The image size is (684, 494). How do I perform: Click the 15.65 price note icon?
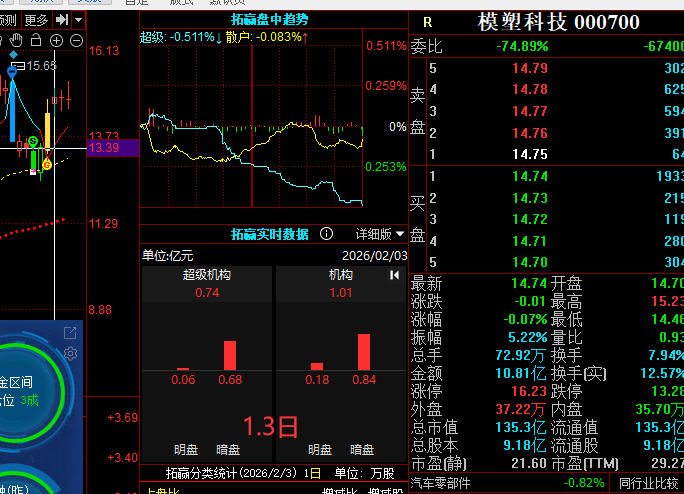(18, 66)
